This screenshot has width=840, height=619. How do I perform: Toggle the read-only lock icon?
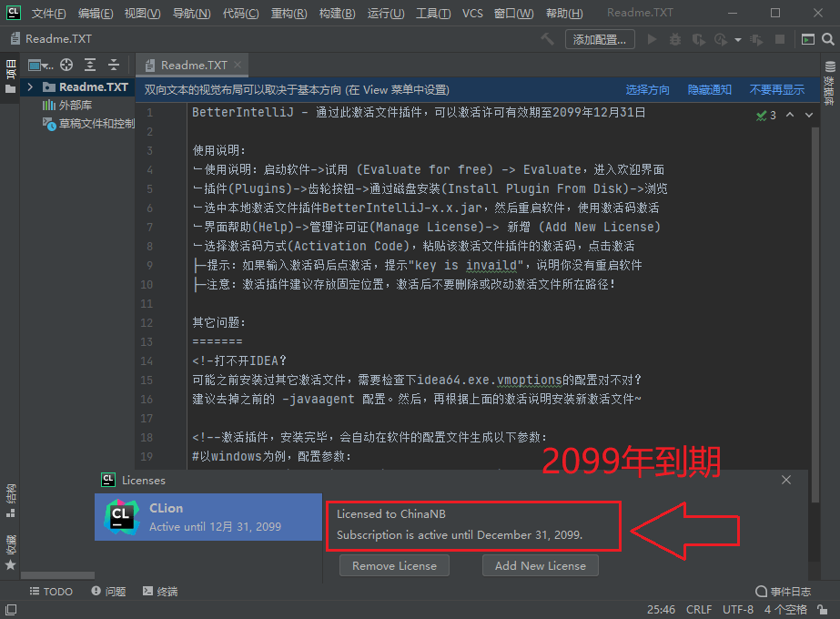(823, 610)
